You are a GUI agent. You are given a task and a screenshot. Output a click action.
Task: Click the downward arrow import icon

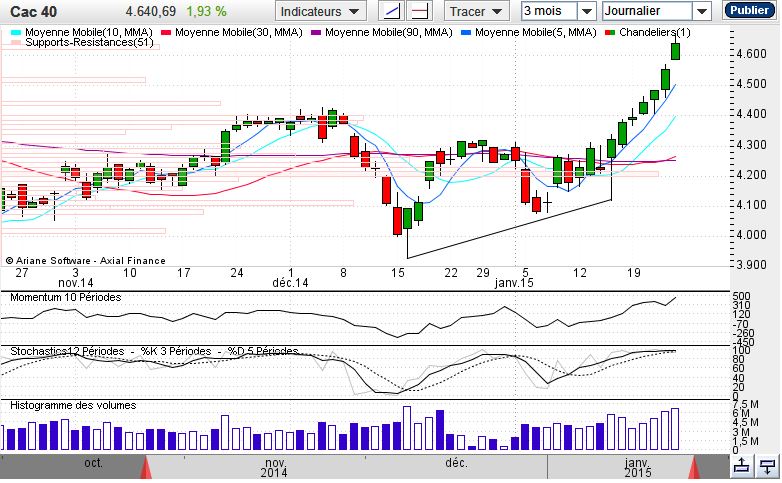click(767, 466)
